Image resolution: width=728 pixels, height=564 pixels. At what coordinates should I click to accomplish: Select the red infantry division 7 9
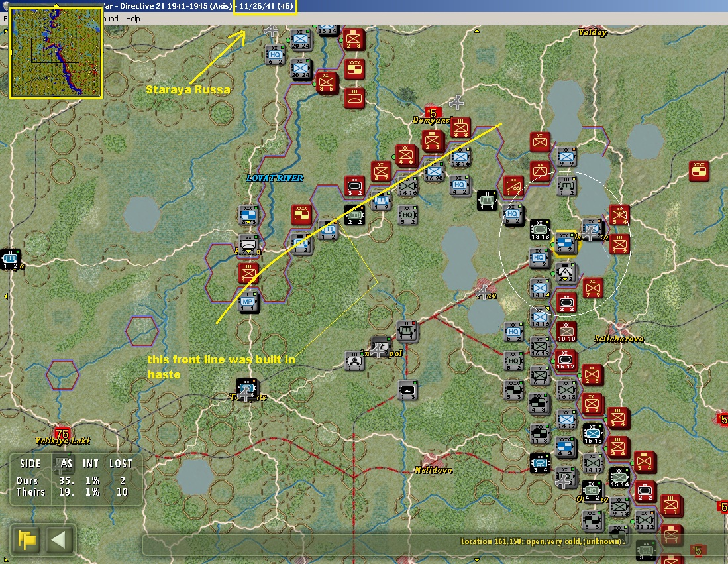593,288
